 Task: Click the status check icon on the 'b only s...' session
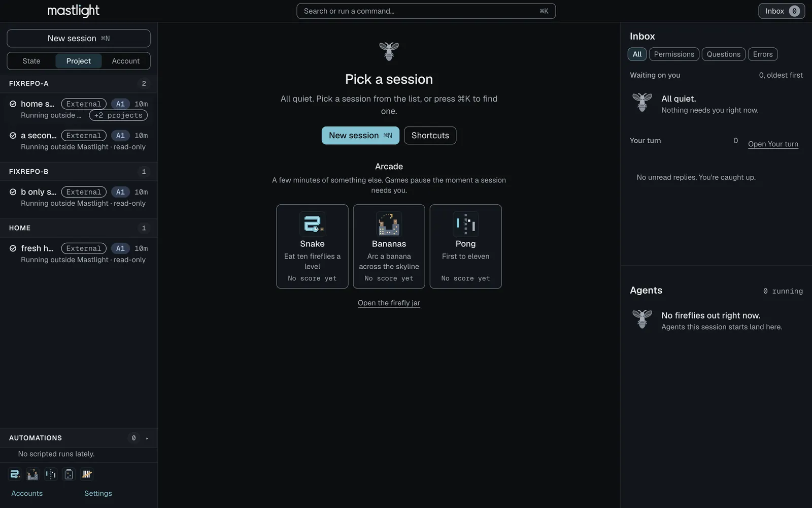(x=13, y=192)
